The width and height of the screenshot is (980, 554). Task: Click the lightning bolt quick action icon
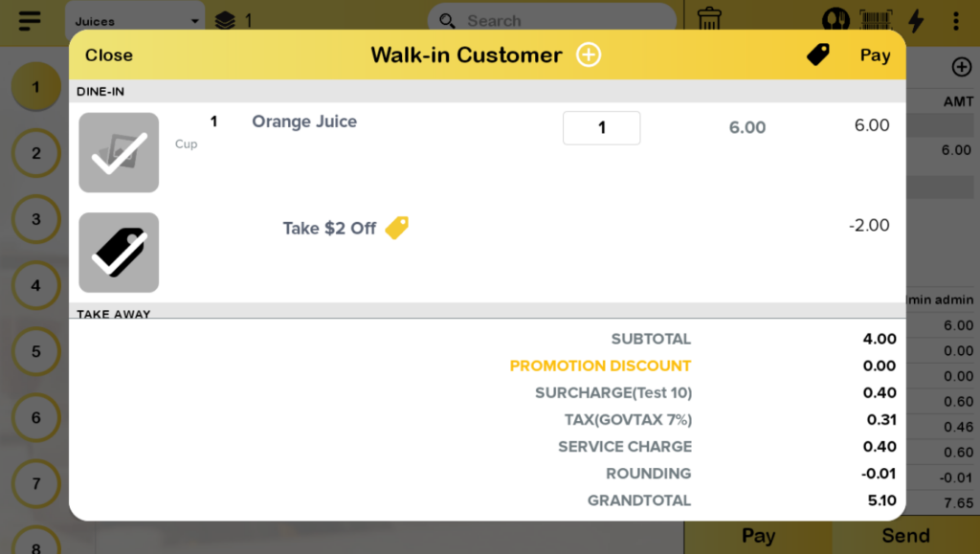click(x=916, y=20)
